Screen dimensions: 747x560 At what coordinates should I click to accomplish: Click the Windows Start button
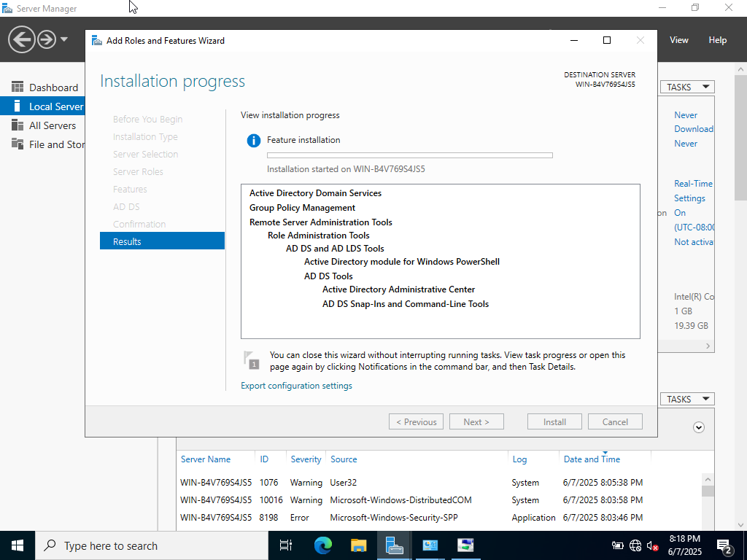17,545
